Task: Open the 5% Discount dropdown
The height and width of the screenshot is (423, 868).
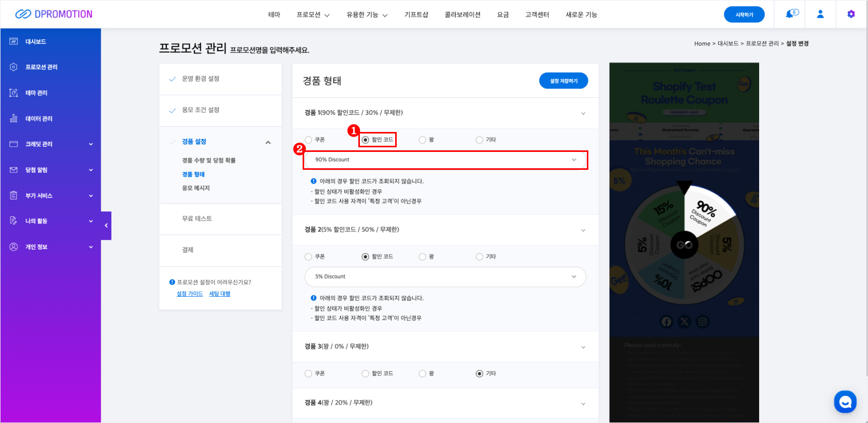Action: coord(445,277)
